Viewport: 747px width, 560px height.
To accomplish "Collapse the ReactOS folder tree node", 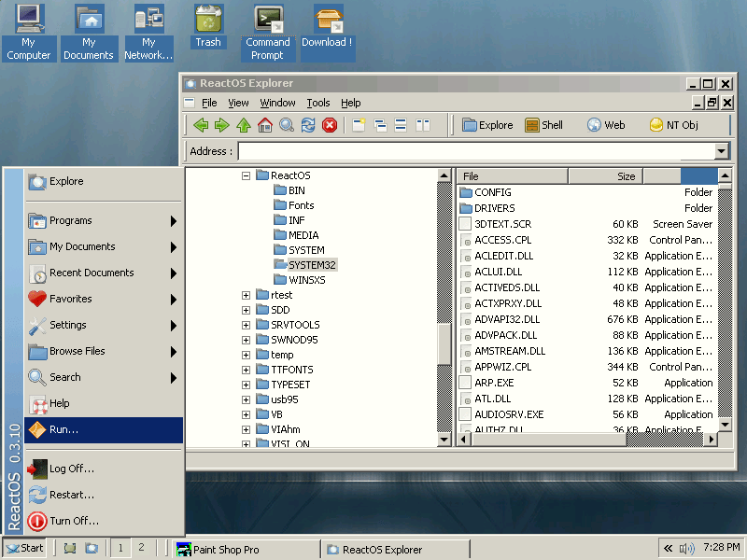I will 246,175.
